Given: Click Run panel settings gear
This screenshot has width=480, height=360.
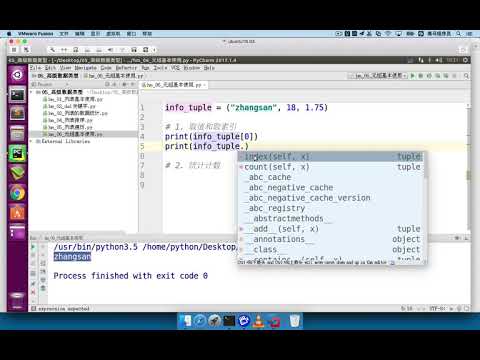Looking at the screenshot, I should [458, 238].
